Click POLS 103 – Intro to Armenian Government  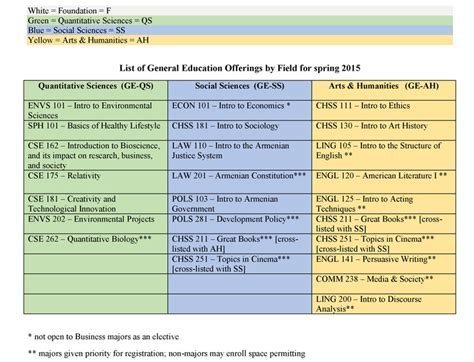[x=240, y=204]
